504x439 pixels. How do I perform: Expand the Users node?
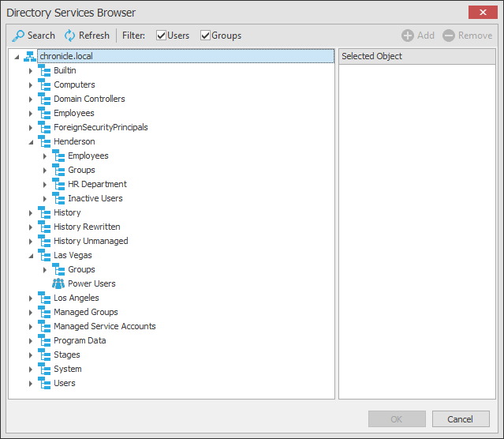(x=31, y=383)
